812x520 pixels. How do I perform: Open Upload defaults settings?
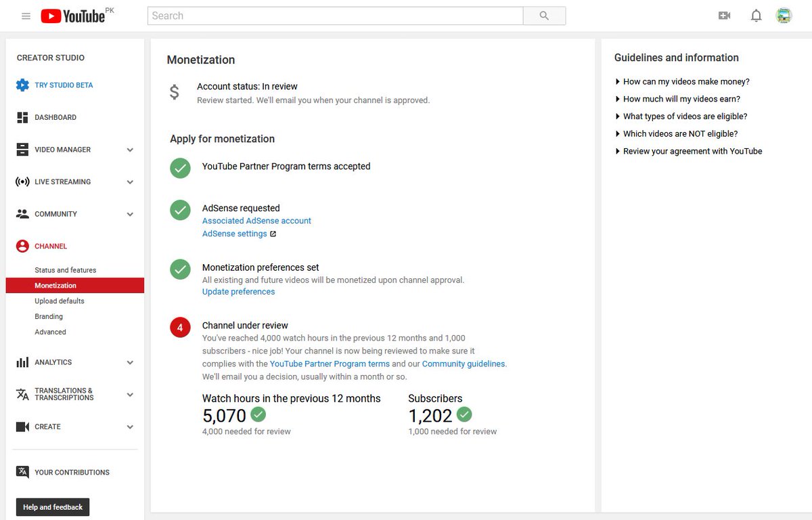click(60, 301)
